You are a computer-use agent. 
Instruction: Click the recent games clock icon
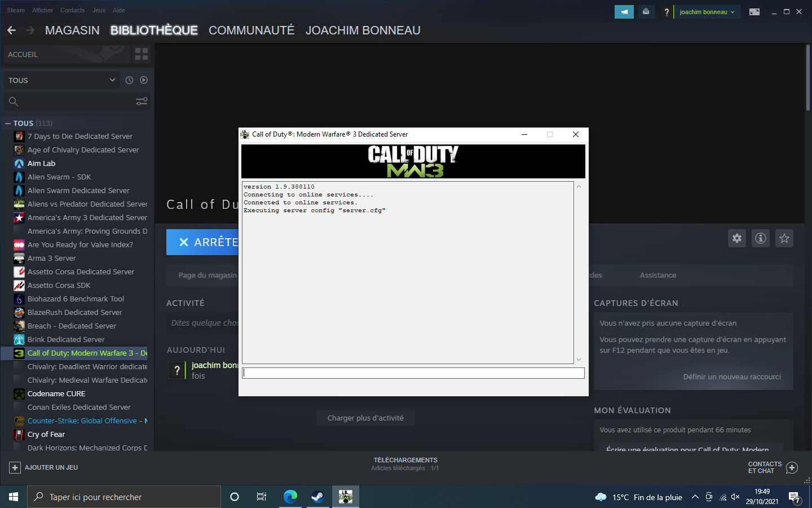pos(129,80)
